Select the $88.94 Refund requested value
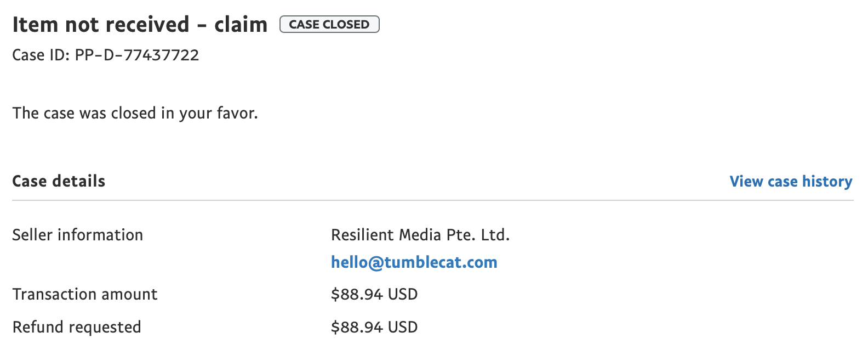868x349 pixels. coord(357,327)
